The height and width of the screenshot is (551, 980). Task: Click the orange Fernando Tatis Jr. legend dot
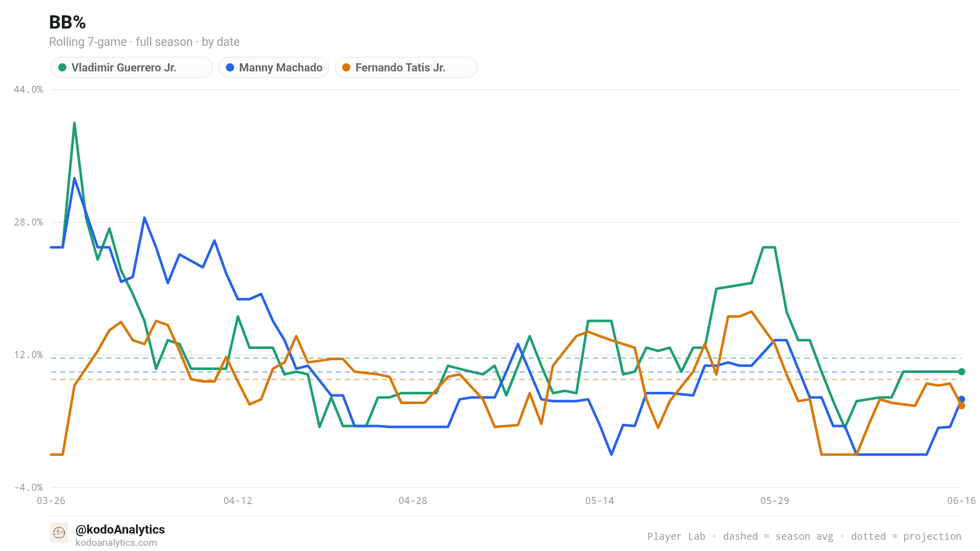click(x=346, y=67)
